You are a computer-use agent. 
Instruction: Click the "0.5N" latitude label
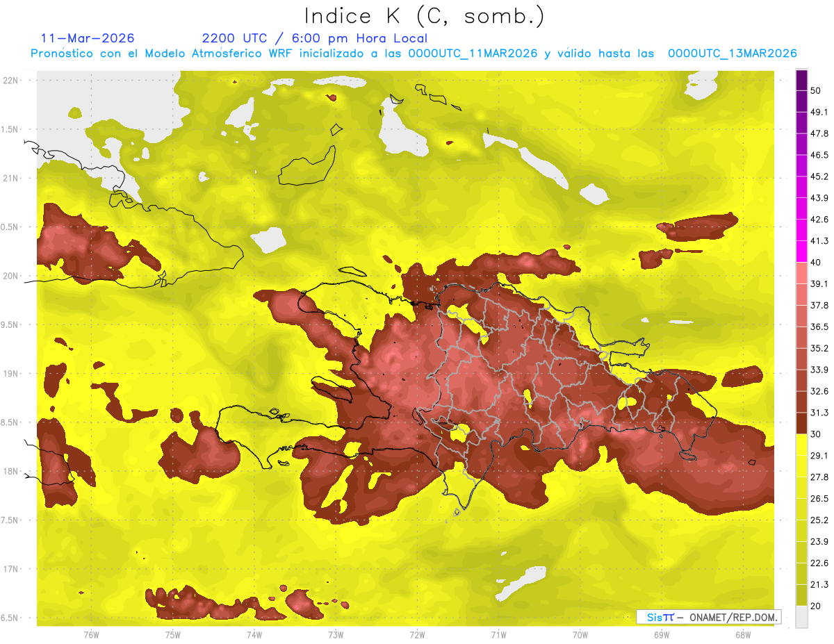click(10, 227)
